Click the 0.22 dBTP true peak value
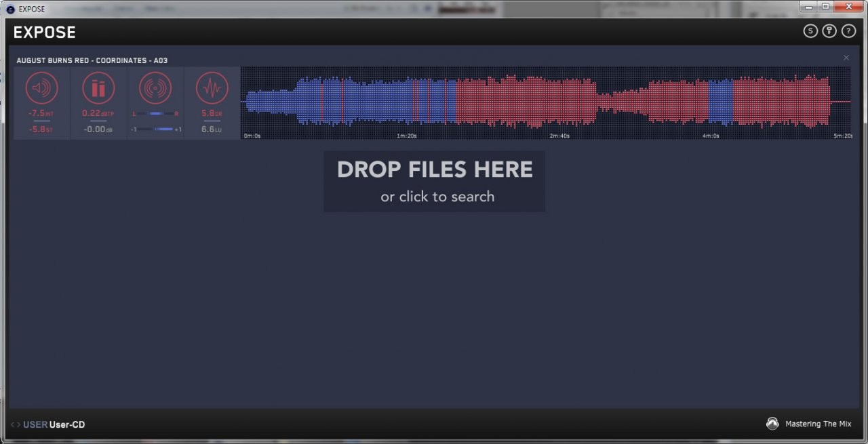This screenshot has height=444, width=868. (98, 113)
